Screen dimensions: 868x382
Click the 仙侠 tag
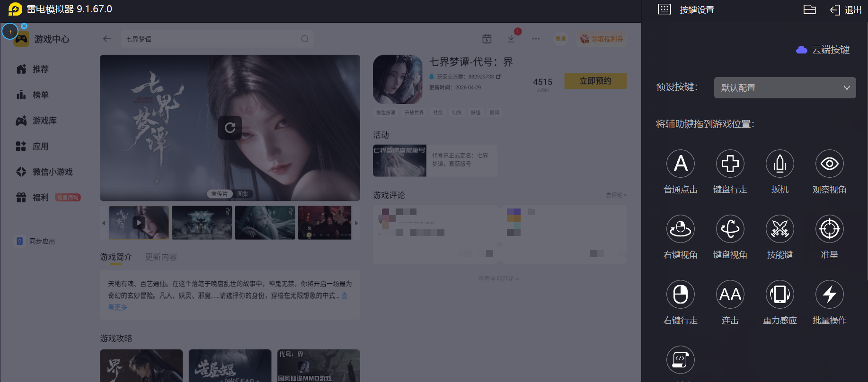tap(457, 113)
